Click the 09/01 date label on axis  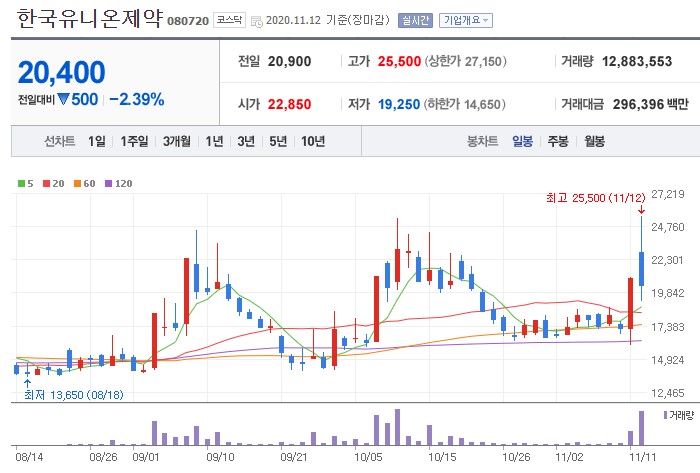pyautogui.click(x=146, y=457)
